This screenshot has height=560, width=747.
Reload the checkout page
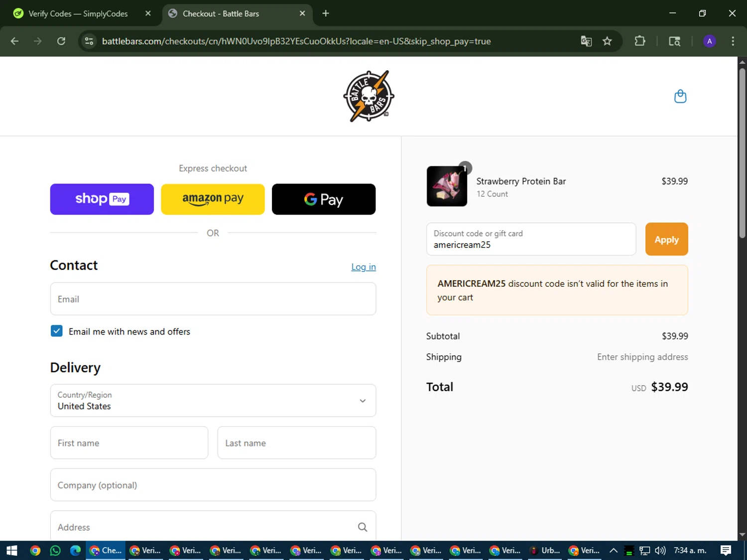click(61, 41)
